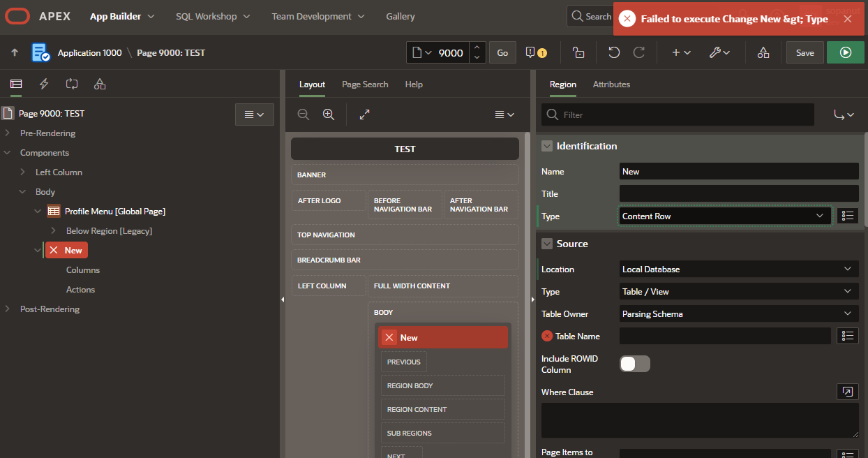Viewport: 868px width, 458px height.
Task: Click the Run Page play button
Action: [845, 52]
